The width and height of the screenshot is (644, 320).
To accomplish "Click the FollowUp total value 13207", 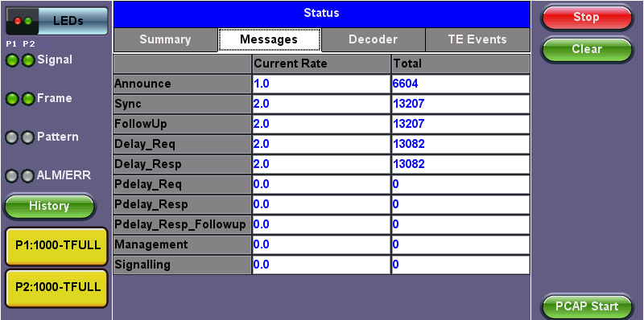I will [460, 125].
